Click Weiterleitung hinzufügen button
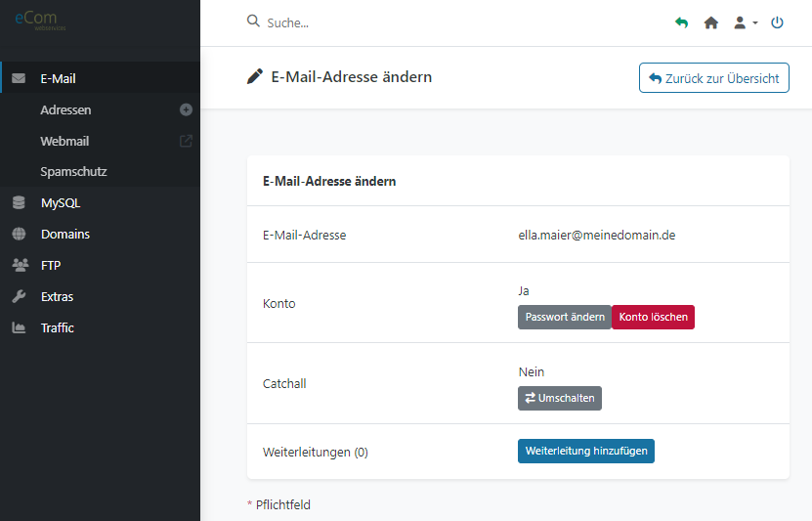 (x=585, y=451)
